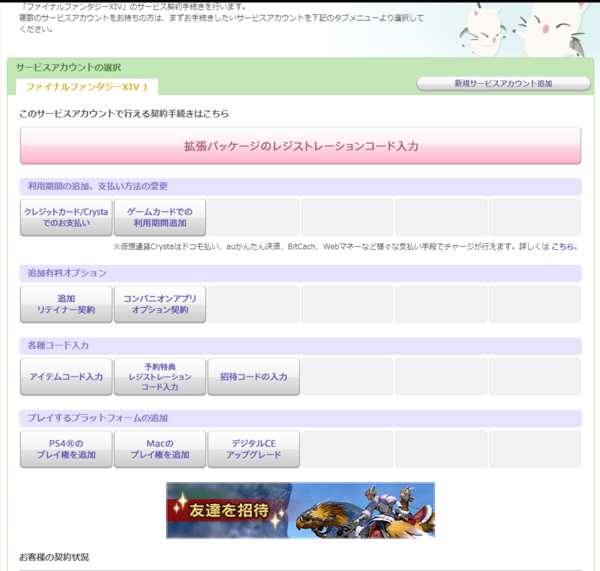600x571 pixels.
Task: Click the サービスアカウントの選択 title
Action: [x=68, y=68]
